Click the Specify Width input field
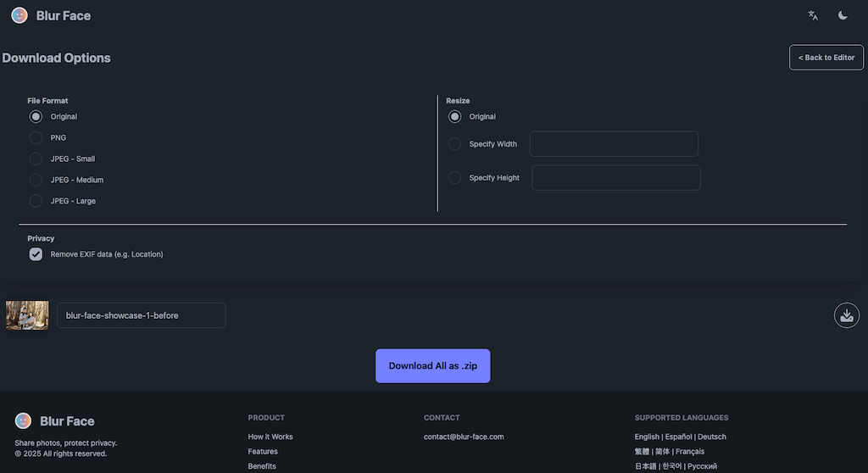 pyautogui.click(x=614, y=144)
